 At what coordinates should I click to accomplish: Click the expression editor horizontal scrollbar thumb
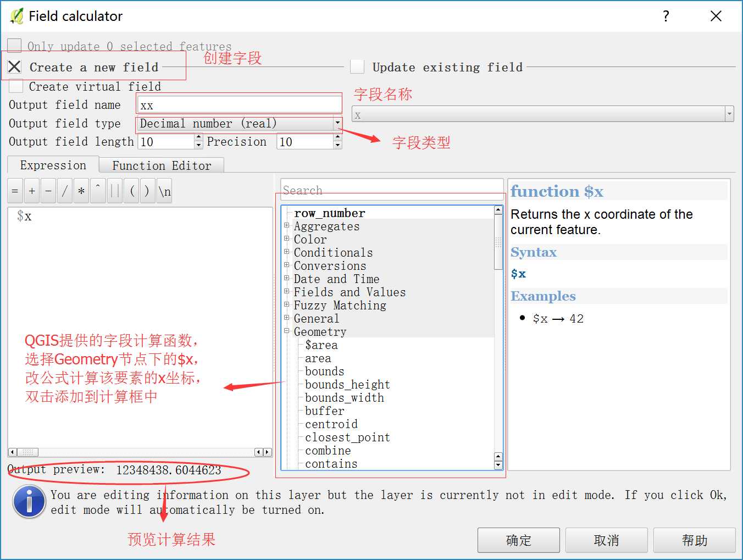[27, 452]
